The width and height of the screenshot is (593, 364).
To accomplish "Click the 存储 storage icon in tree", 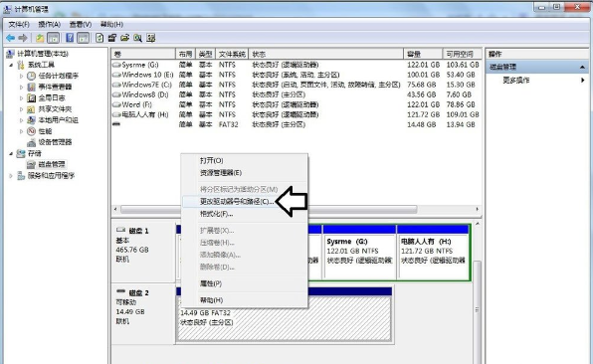I will (x=21, y=153).
